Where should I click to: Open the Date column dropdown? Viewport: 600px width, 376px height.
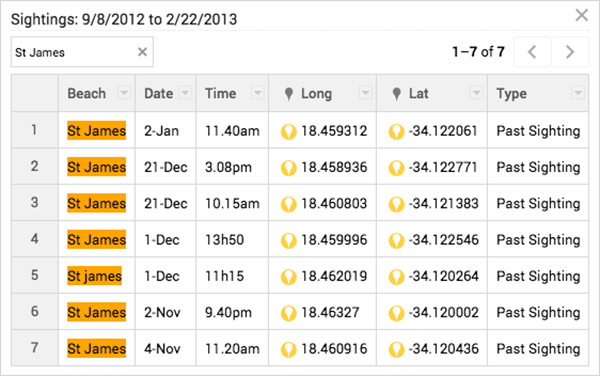[x=185, y=93]
